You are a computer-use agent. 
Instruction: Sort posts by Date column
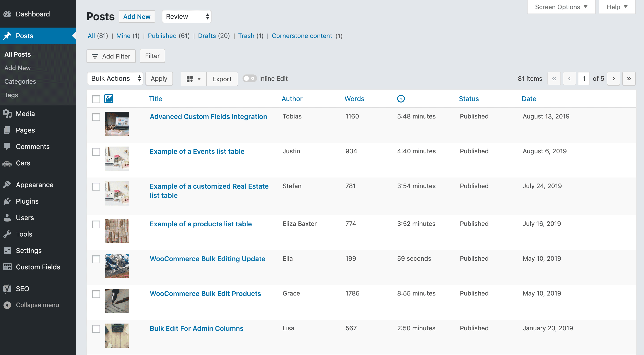pyautogui.click(x=529, y=99)
